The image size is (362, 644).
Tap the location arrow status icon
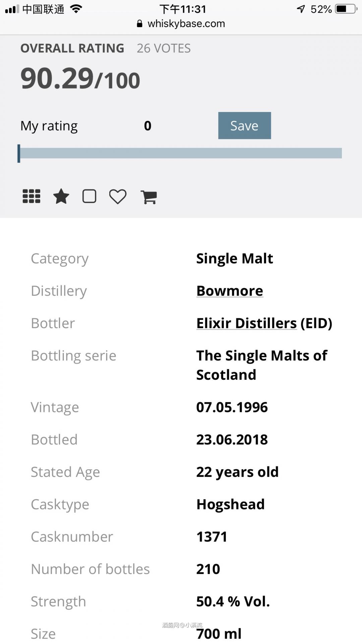(x=301, y=9)
